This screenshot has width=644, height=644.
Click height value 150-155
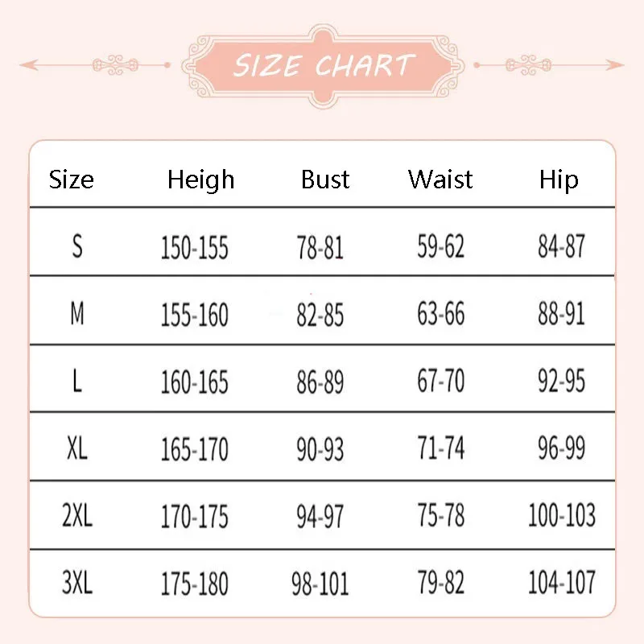[x=194, y=248]
